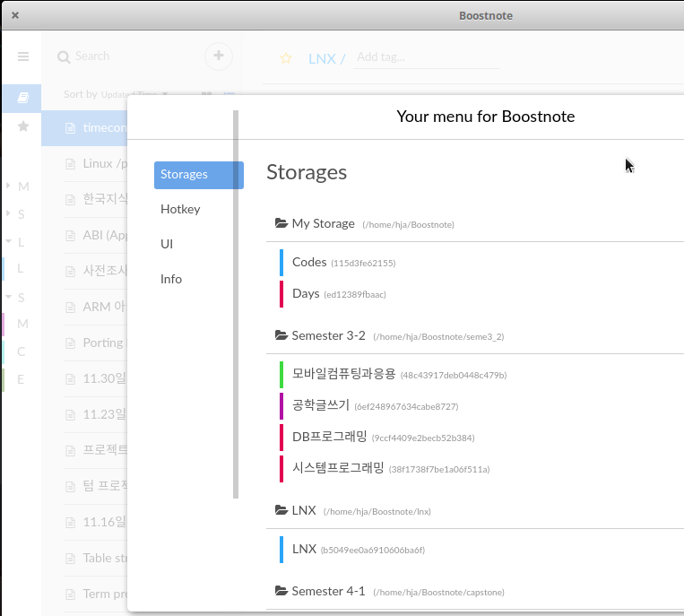
Task: Click the path /home/hja/Boostnote/seme3_2
Action: click(x=438, y=337)
